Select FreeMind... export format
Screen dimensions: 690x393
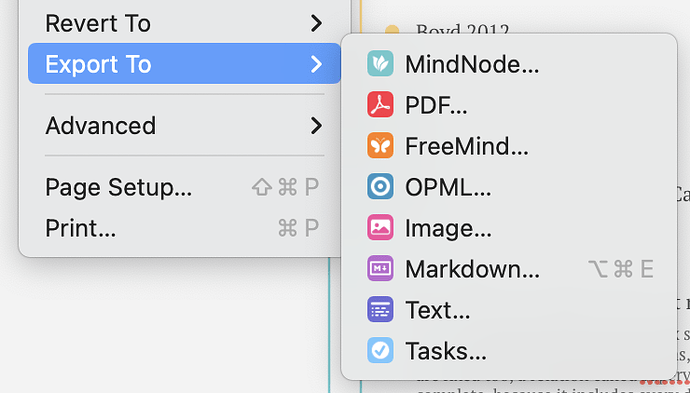point(509,146)
